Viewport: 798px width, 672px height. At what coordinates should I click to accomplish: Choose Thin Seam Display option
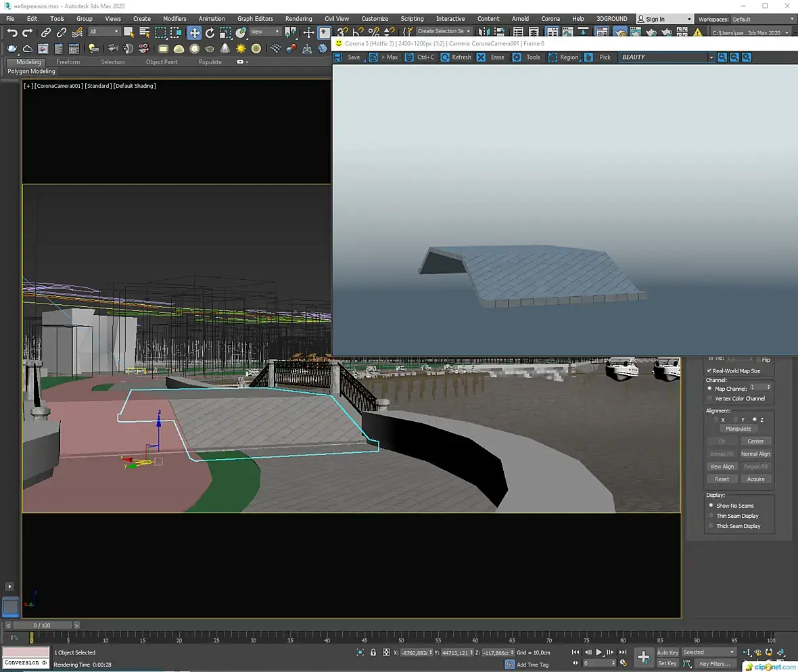(711, 516)
